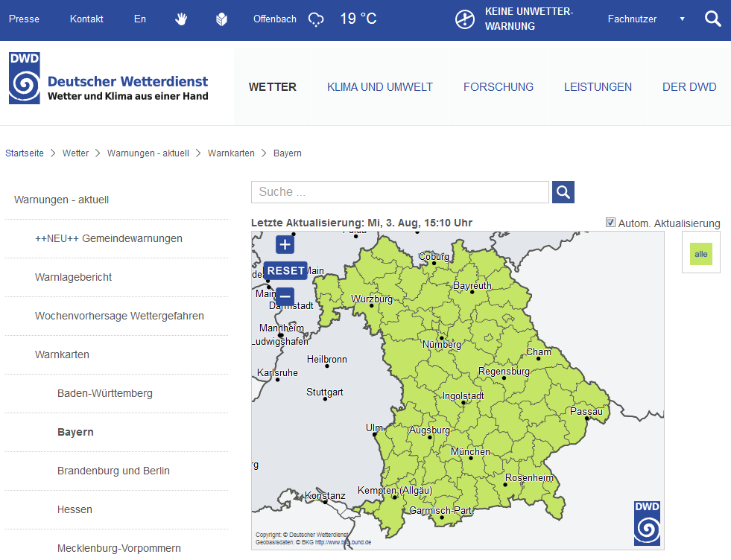Open the DER DWD navigation tab
731x560 pixels.
click(x=689, y=87)
